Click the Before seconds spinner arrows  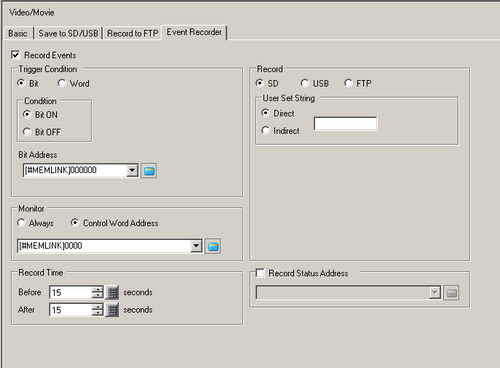click(97, 292)
